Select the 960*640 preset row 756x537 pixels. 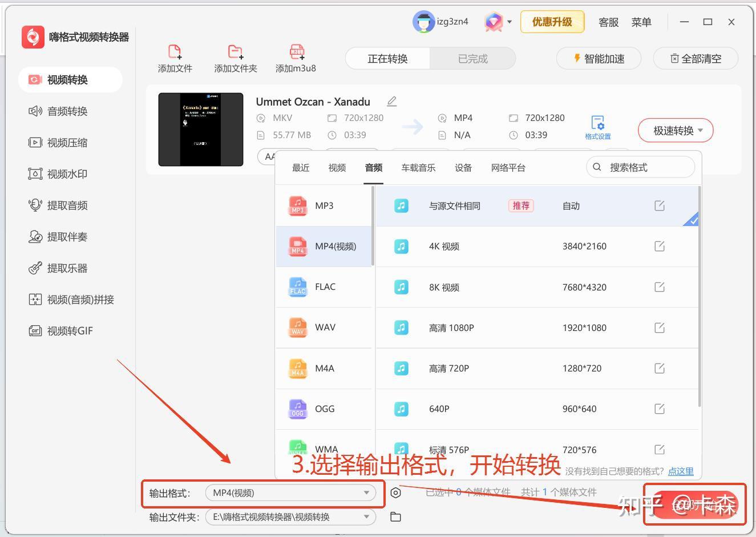pyautogui.click(x=537, y=409)
